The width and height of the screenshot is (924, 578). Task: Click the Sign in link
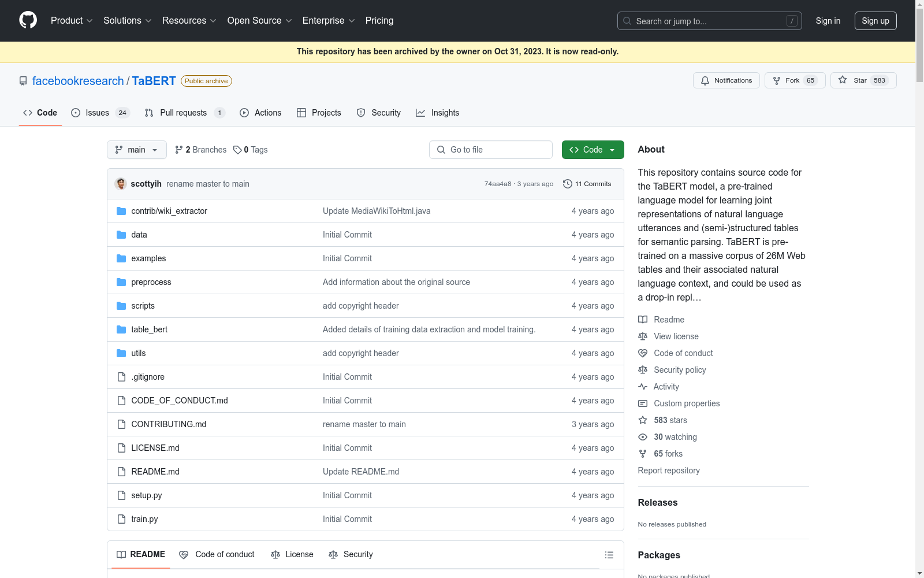(828, 21)
